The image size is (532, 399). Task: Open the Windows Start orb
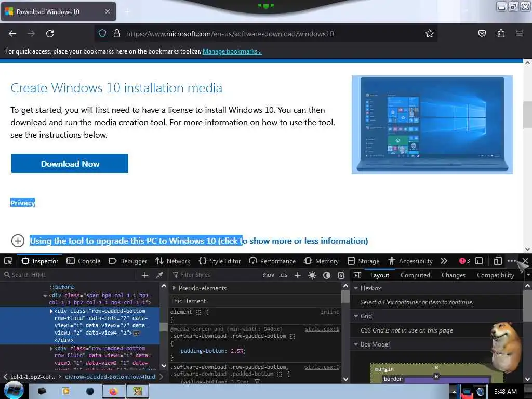point(14,391)
